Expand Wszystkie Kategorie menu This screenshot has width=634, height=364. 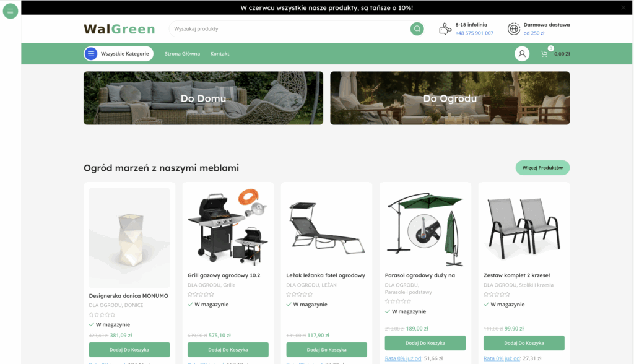tap(118, 54)
